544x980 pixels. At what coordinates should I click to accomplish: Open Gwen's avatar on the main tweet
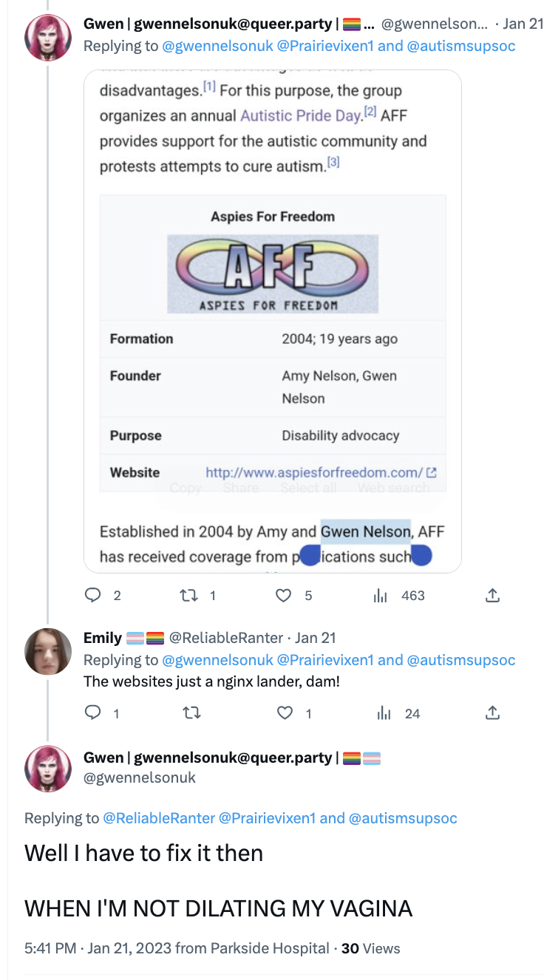pyautogui.click(x=48, y=769)
